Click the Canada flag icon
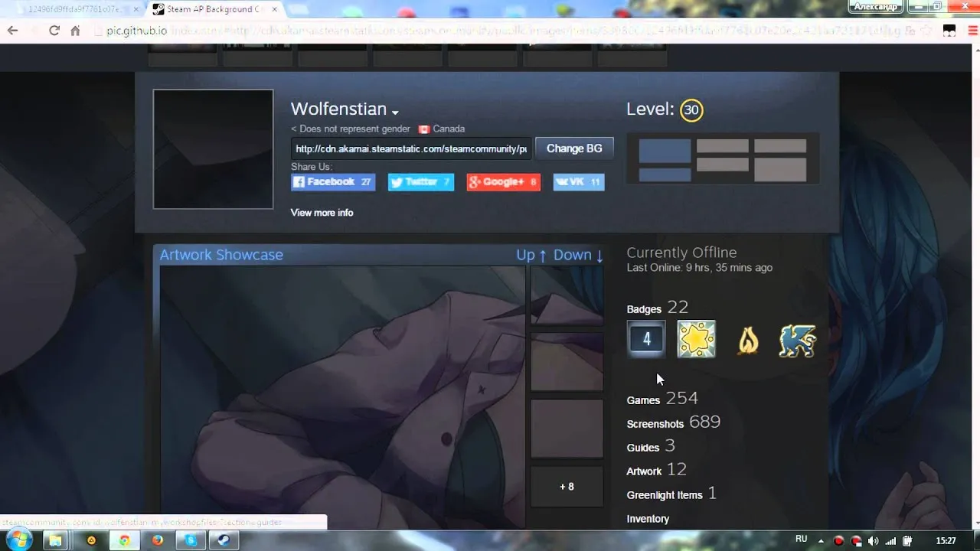Screen dimensions: 980x551 tap(424, 129)
